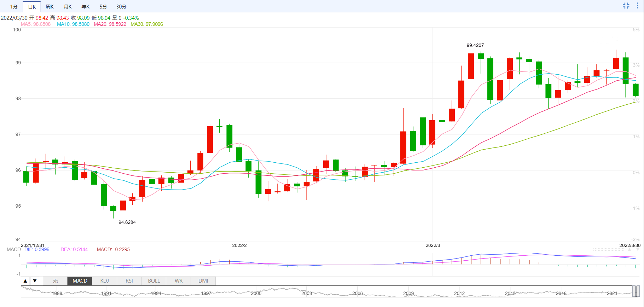Jump to 1994 on the overview timeline
Screen dimensions: 644x307
156,293
